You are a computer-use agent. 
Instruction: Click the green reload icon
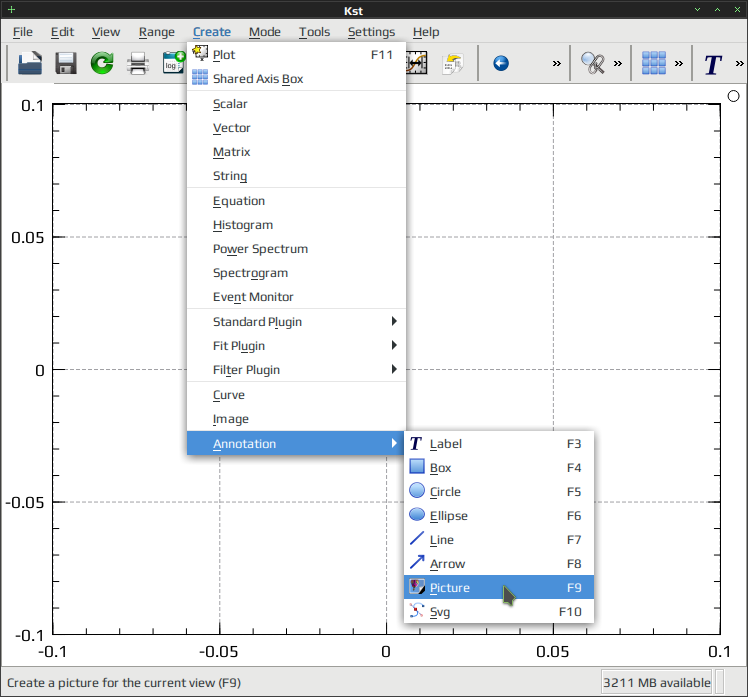point(102,63)
